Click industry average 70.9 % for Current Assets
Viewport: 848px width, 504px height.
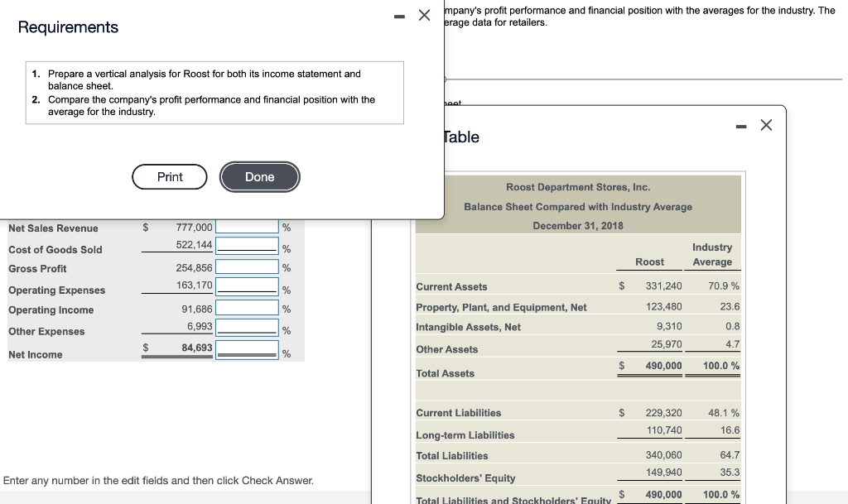click(x=724, y=286)
